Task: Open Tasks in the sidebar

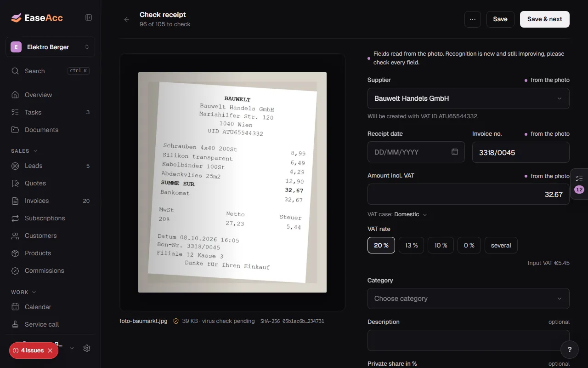Action: (x=50, y=112)
